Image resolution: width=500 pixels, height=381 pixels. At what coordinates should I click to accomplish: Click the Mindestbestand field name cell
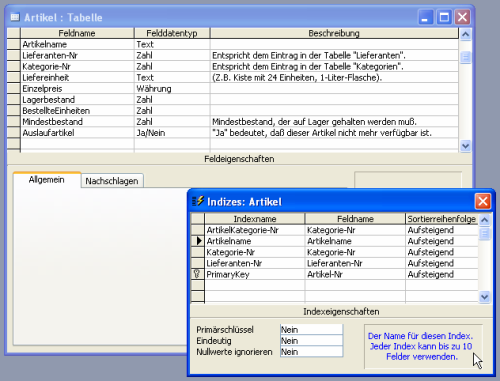(x=77, y=122)
